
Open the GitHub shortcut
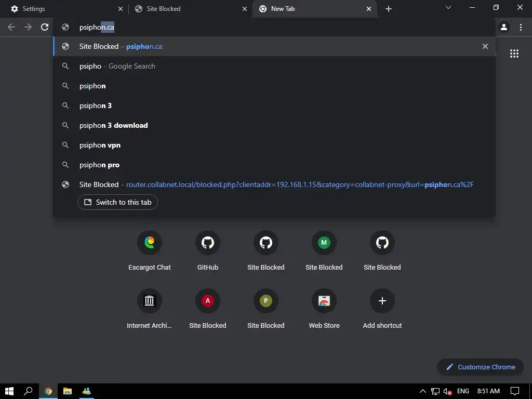tap(208, 251)
